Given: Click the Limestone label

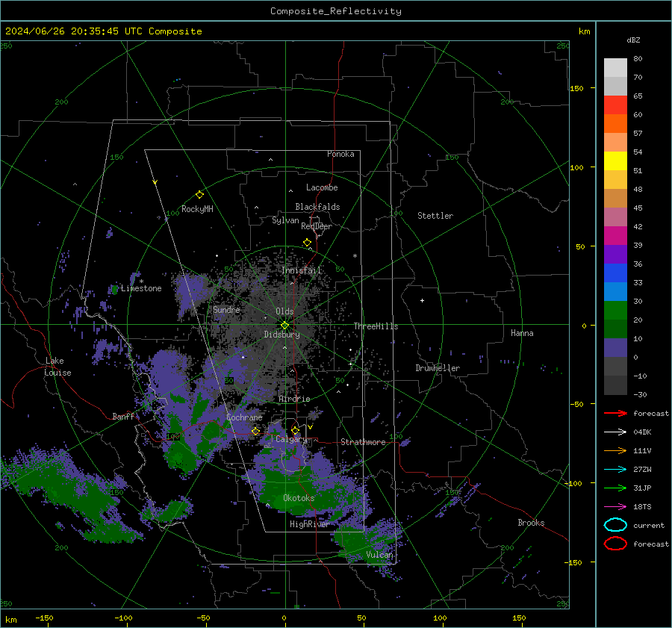Looking at the screenshot, I should point(141,288).
